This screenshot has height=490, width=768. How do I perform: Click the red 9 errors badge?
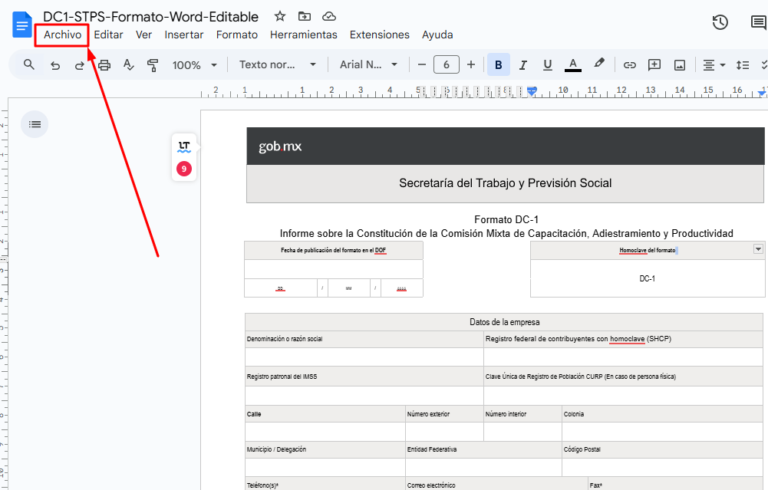click(x=184, y=169)
